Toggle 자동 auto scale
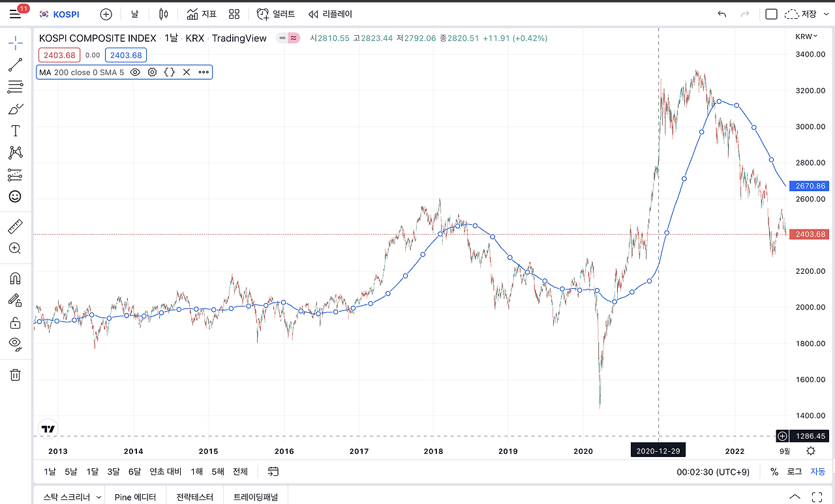Screen dimensions: 835x504 coord(818,471)
